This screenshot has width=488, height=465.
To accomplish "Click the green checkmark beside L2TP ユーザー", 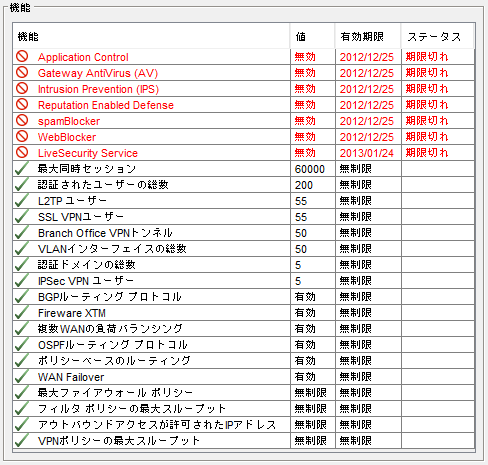I will click(x=22, y=200).
